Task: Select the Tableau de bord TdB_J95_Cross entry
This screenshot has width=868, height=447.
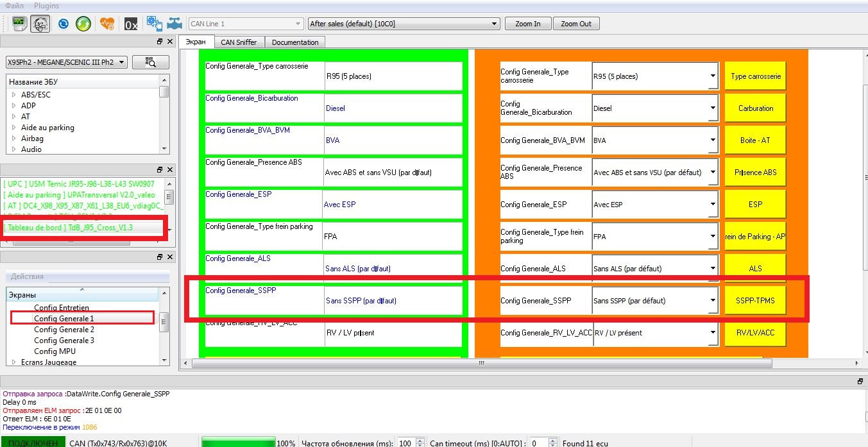Action: (69, 227)
